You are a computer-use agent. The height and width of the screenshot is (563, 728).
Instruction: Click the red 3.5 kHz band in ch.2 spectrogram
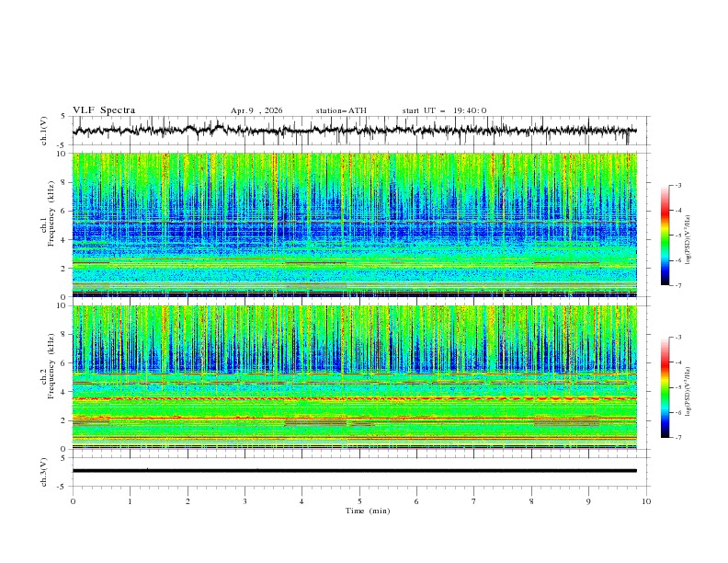354,398
